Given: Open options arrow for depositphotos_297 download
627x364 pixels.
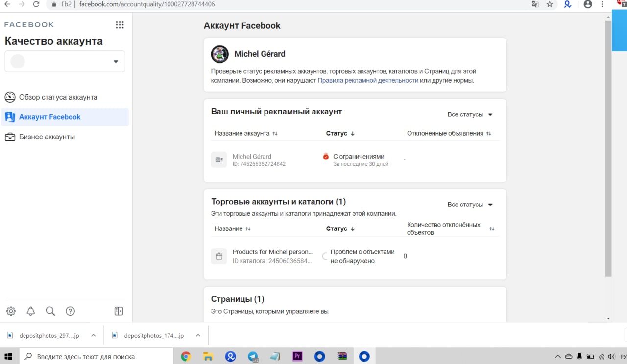Looking at the screenshot, I should [93, 335].
